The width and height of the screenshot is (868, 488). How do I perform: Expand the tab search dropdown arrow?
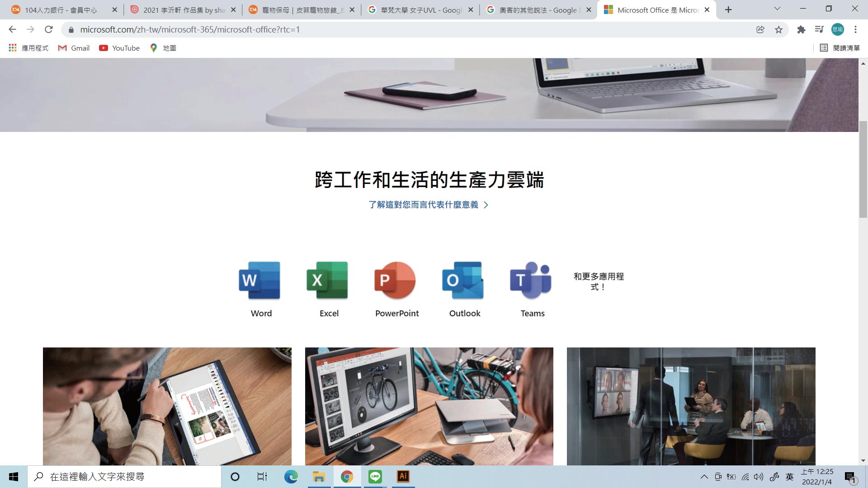777,9
